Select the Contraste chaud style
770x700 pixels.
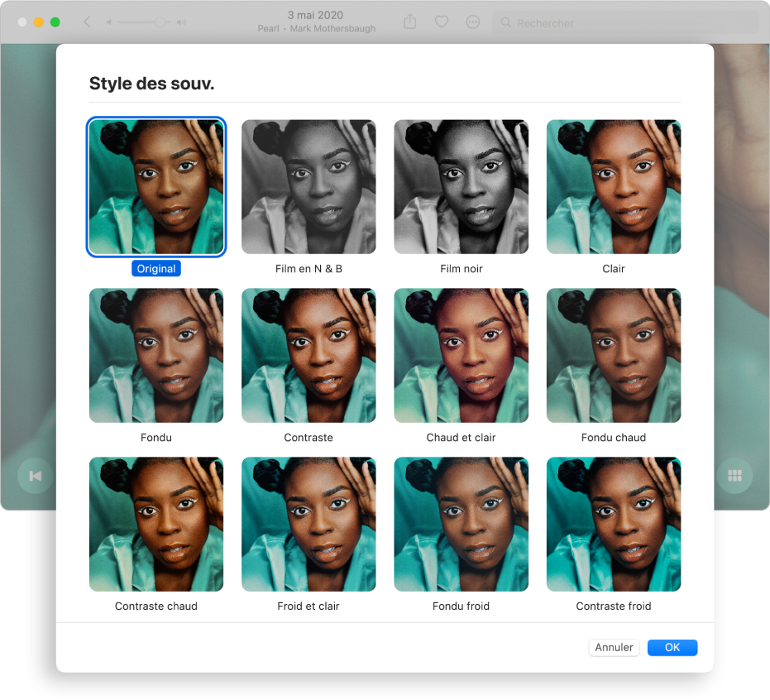pyautogui.click(x=156, y=525)
